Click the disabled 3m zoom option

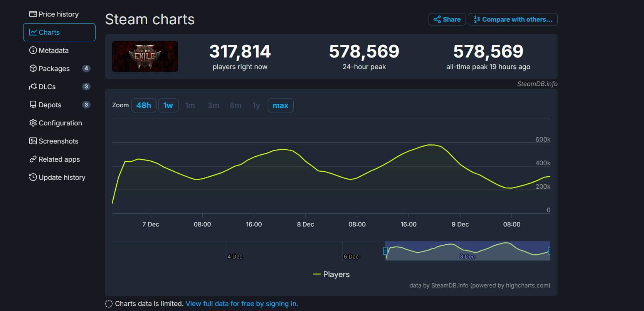pos(214,105)
